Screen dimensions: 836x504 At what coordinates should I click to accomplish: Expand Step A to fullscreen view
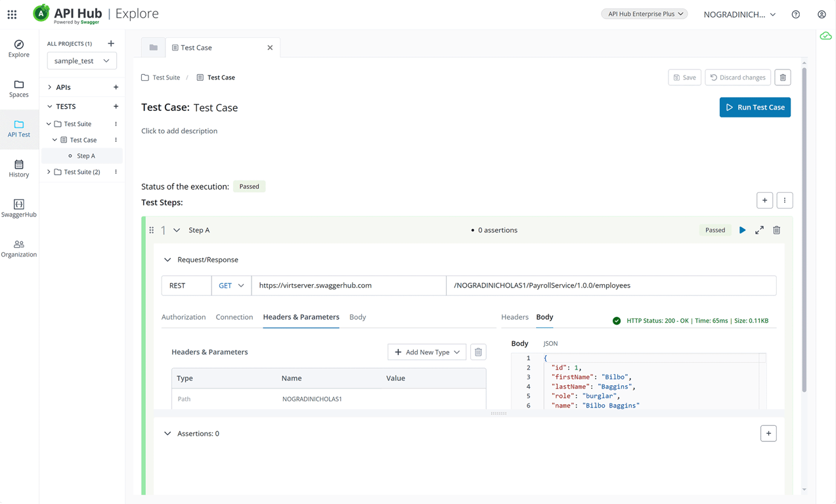click(x=759, y=230)
